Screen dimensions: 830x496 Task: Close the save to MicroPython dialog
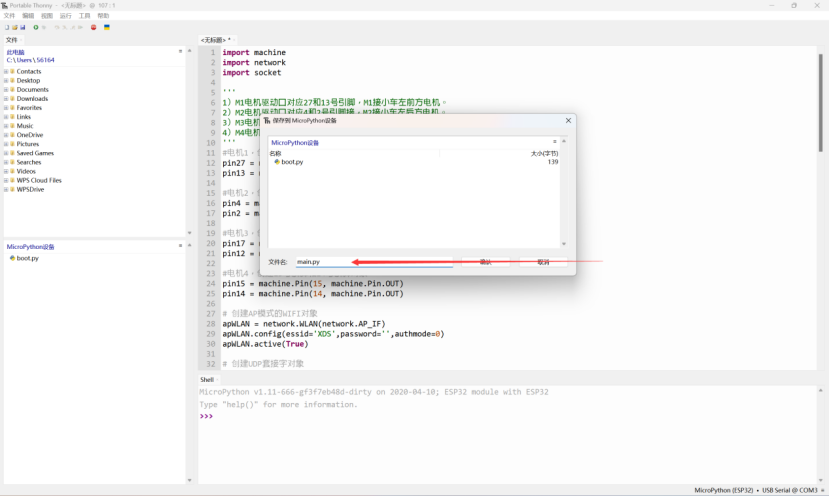pyautogui.click(x=568, y=121)
